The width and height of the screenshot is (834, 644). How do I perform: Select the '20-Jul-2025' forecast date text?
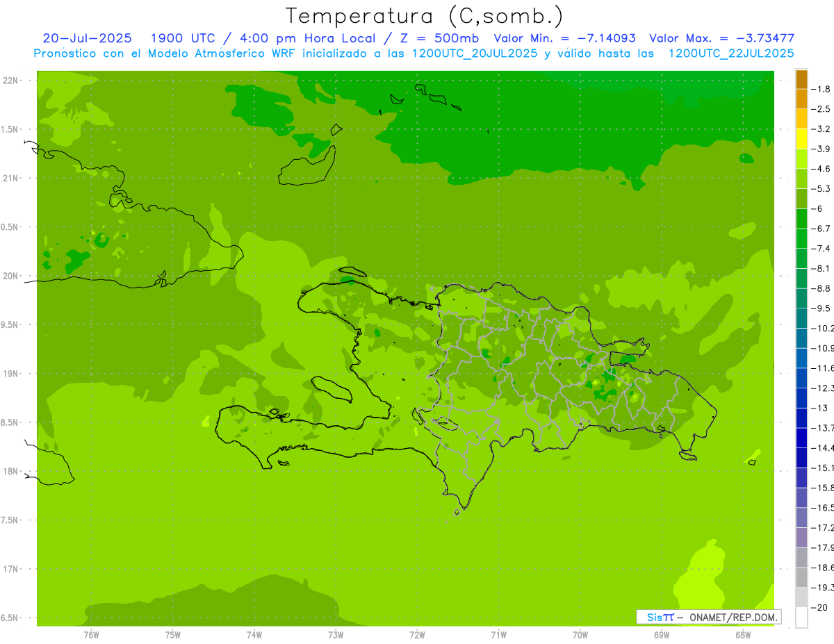point(87,38)
